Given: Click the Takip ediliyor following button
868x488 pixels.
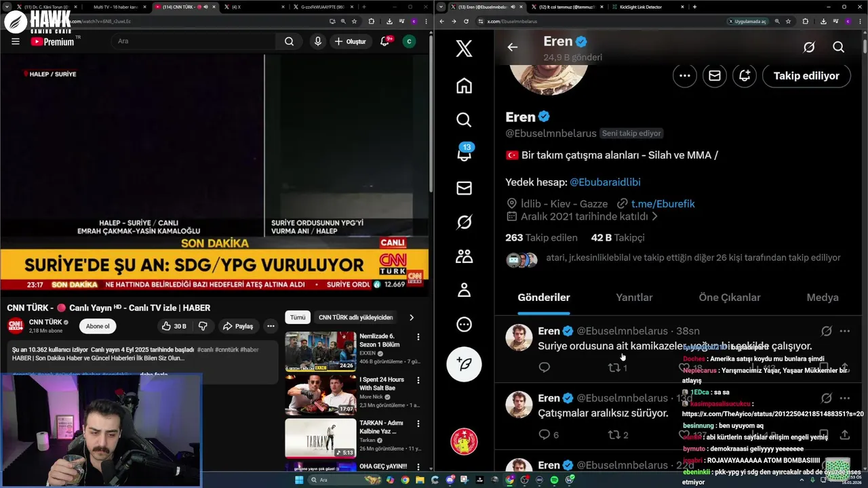Looking at the screenshot, I should point(806,75).
